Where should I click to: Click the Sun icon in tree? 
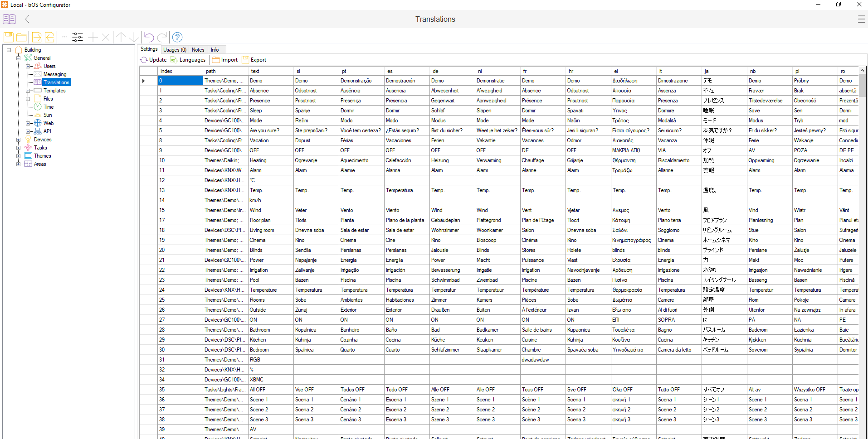(x=38, y=115)
